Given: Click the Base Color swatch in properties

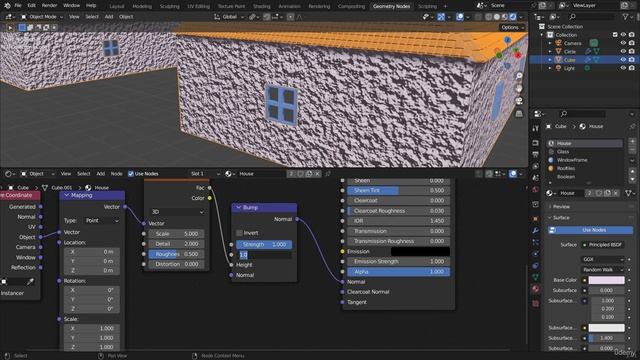Looking at the screenshot, I should coord(607,280).
